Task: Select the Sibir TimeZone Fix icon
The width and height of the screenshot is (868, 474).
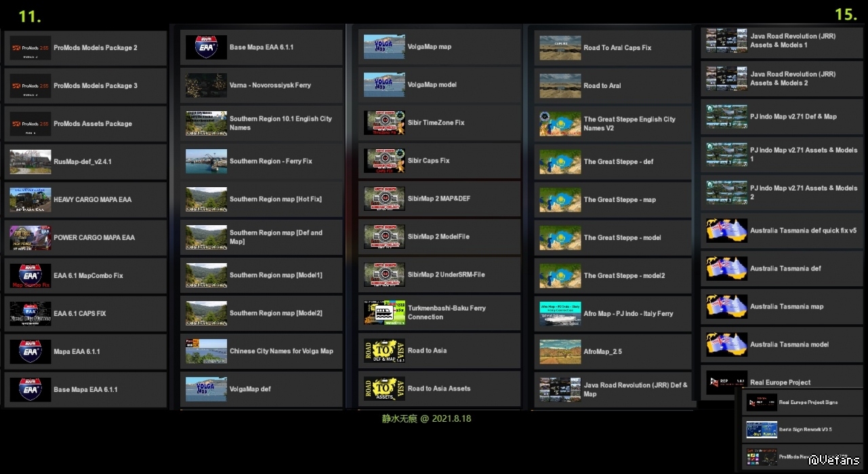Action: (384, 123)
